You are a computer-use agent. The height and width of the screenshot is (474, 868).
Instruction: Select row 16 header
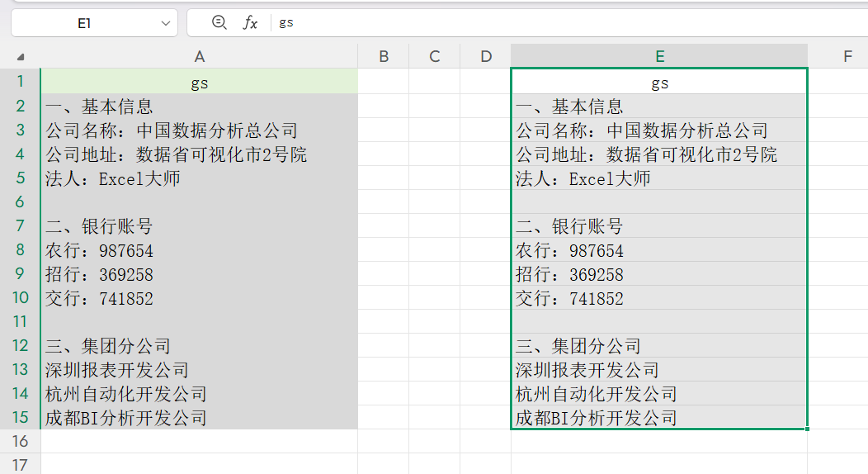[20, 441]
